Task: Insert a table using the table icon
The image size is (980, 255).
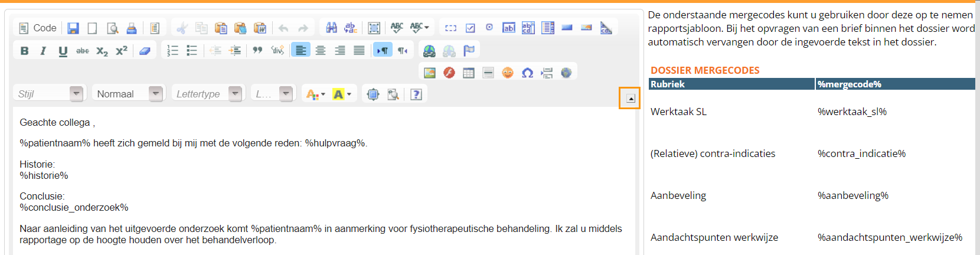Action: [x=469, y=73]
